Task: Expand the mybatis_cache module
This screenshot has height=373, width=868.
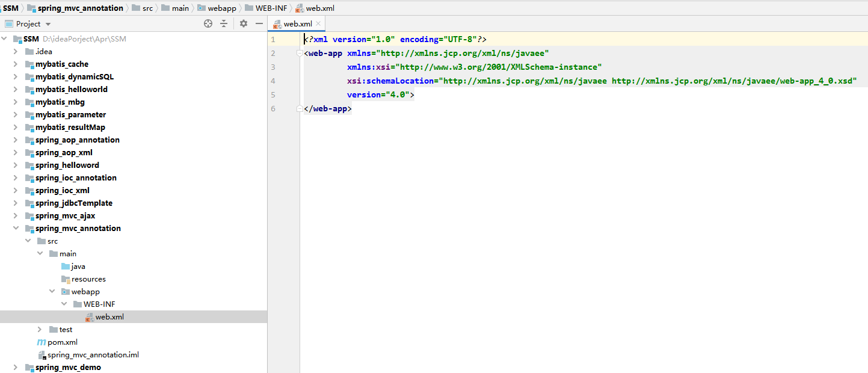Action: 16,64
